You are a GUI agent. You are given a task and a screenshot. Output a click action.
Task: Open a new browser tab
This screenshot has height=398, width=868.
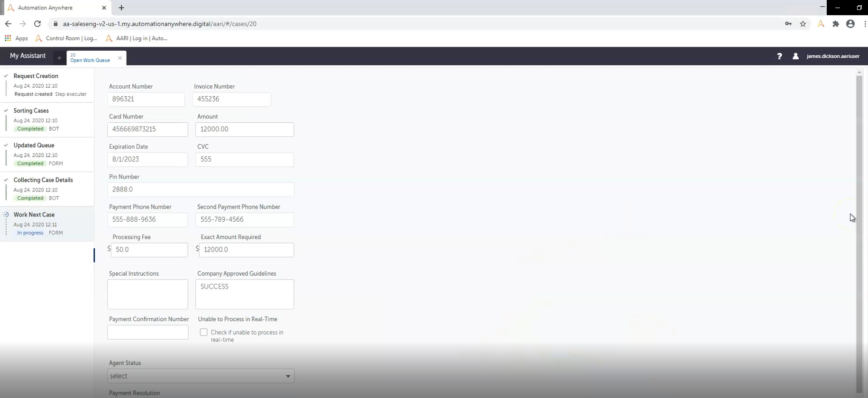121,8
